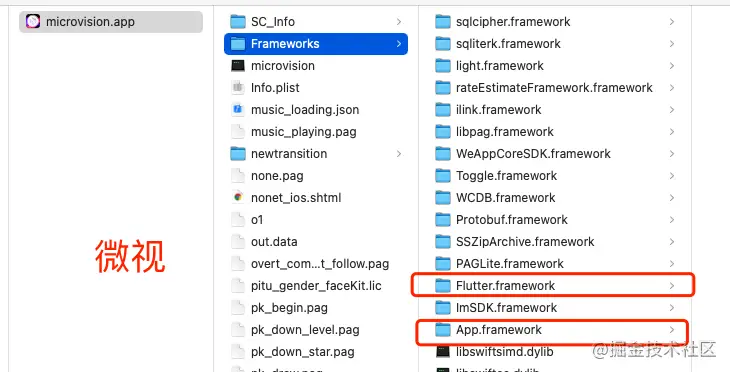Image resolution: width=730 pixels, height=372 pixels.
Task: Select the libswiftsimd.dylib binary icon
Action: [x=443, y=352]
